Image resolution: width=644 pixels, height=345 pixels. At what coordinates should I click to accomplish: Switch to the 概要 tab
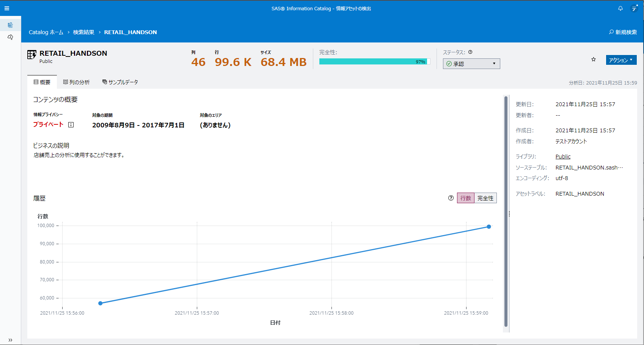[42, 82]
